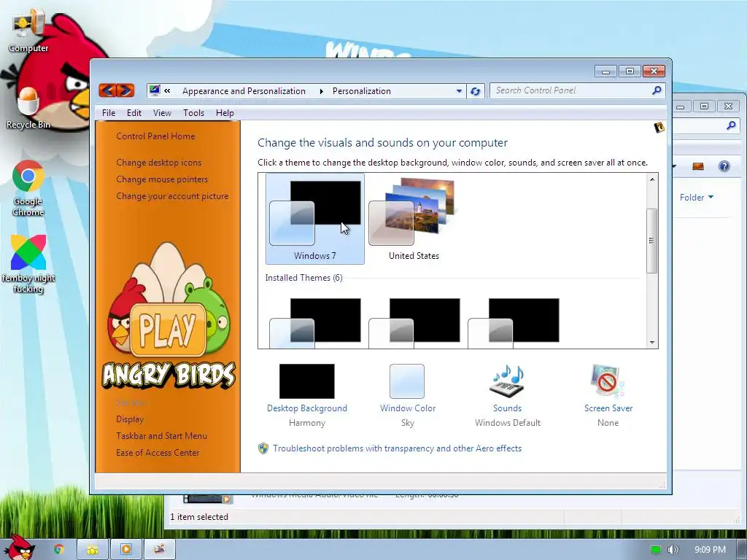Launch Chrome from the taskbar
747x560 pixels.
58,549
